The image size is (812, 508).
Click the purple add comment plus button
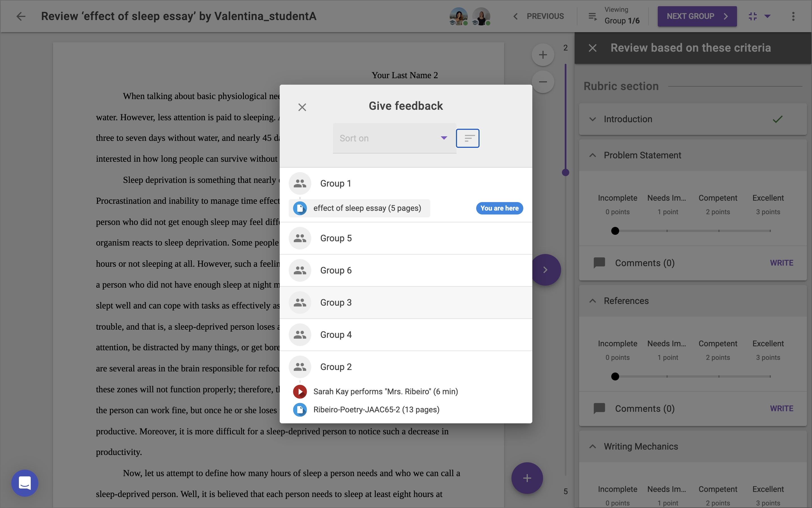pos(527,478)
